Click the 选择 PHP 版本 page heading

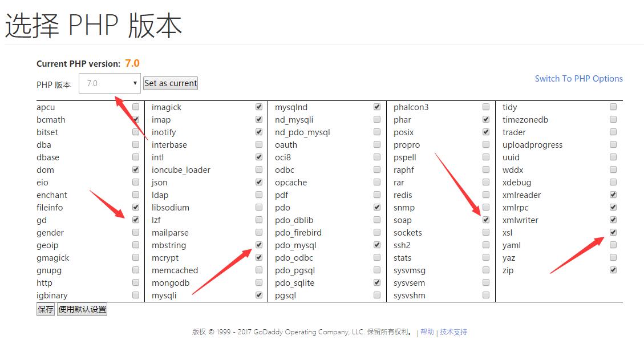coord(93,26)
